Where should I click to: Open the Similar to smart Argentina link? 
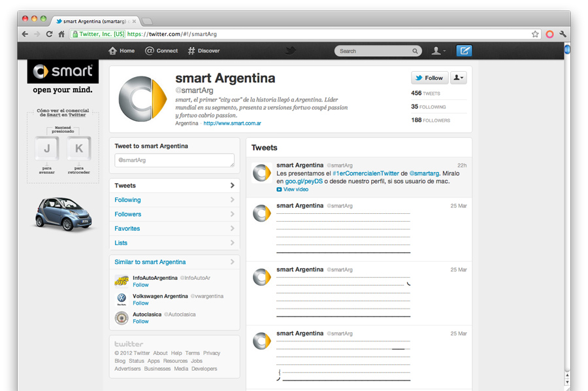coord(150,262)
